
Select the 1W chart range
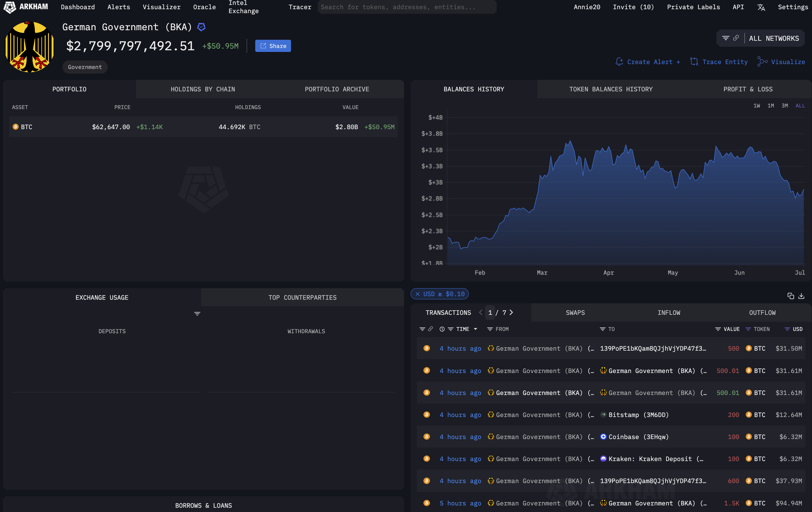pyautogui.click(x=756, y=105)
